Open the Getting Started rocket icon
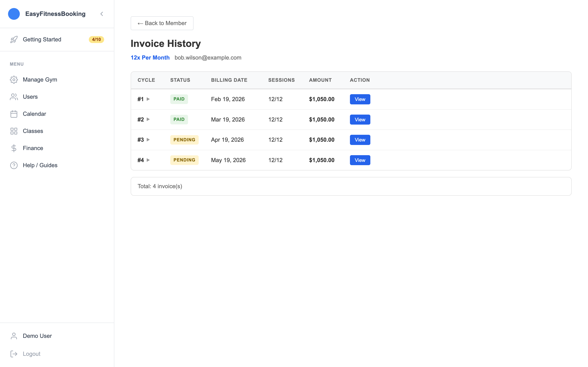The height and width of the screenshot is (367, 588). point(14,39)
